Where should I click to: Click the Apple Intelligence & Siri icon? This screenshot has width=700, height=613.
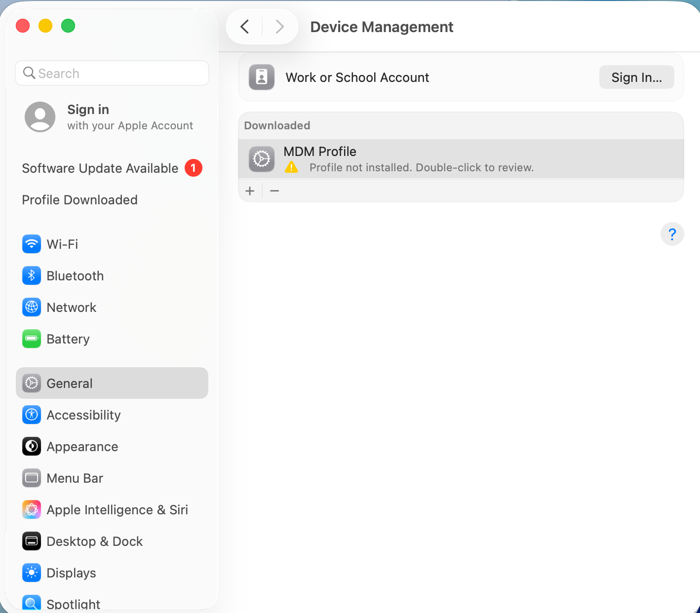coord(31,509)
